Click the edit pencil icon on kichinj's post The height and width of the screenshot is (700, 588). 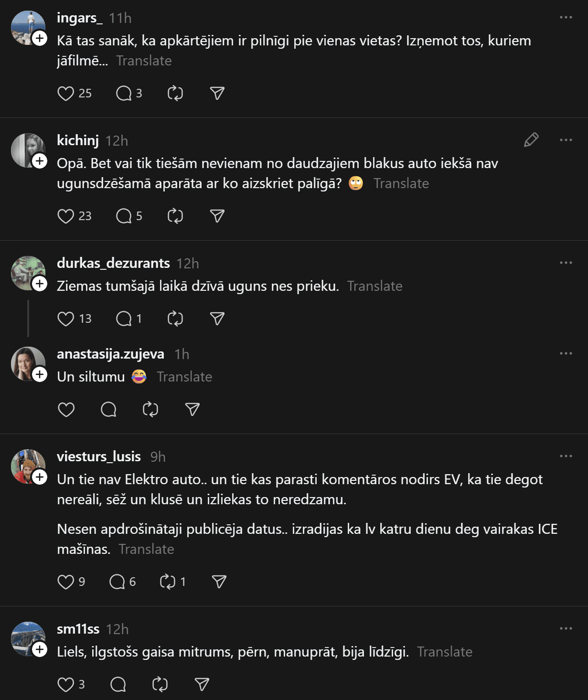tap(531, 140)
